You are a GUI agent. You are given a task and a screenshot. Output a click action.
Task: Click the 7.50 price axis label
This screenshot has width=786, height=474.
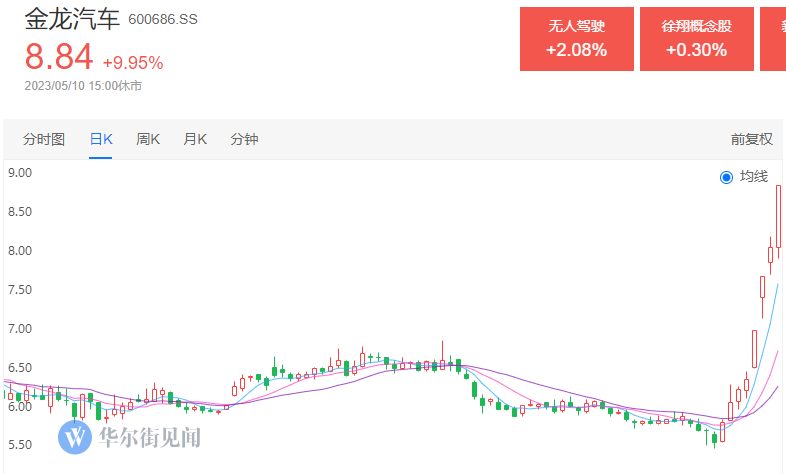20,290
